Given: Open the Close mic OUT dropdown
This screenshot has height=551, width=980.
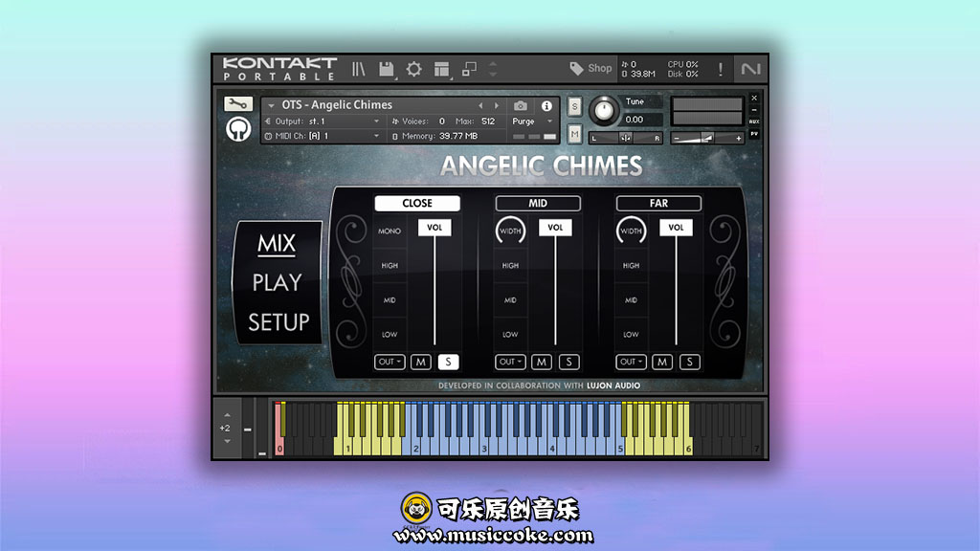Looking at the screenshot, I should click(x=390, y=362).
